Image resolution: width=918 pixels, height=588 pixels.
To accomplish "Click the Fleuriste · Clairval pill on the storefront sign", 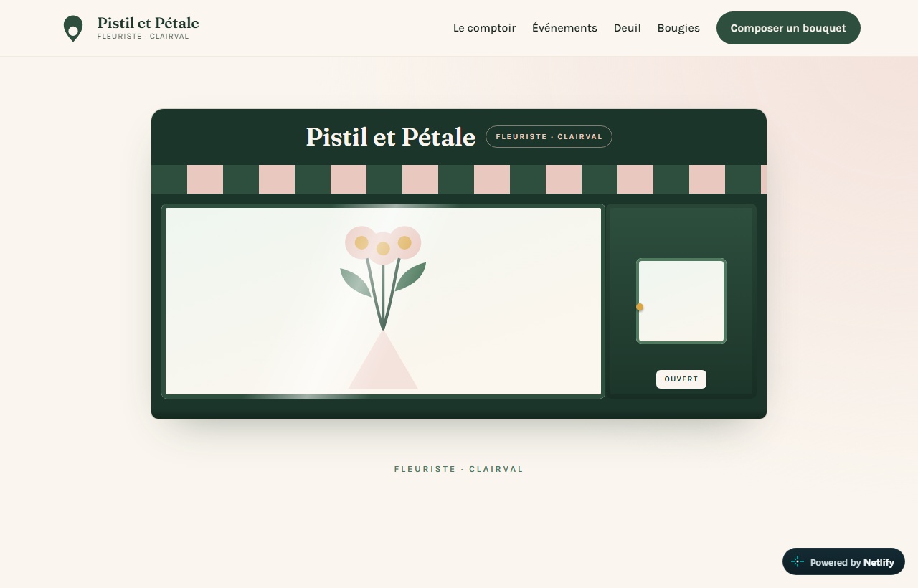I will tap(549, 137).
